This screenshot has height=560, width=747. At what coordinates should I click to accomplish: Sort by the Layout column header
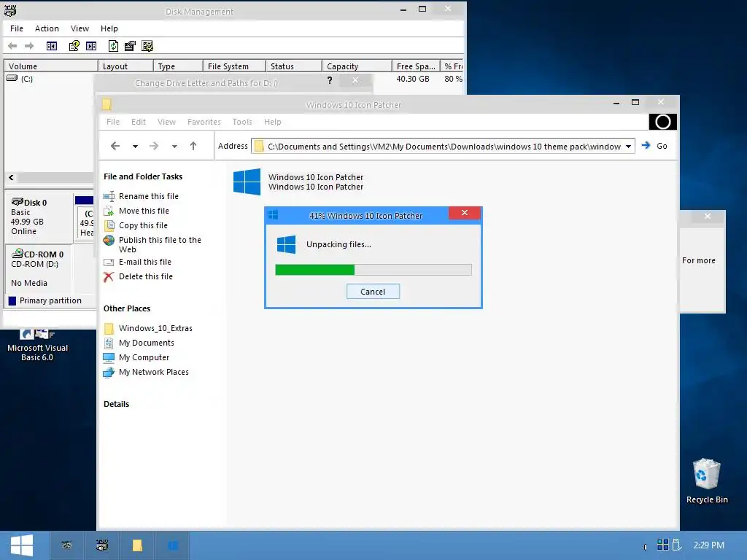click(x=125, y=66)
